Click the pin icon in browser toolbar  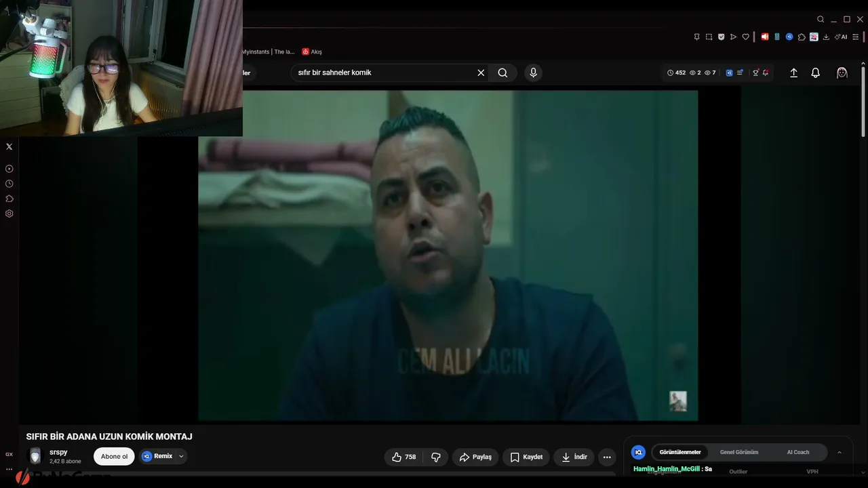[x=696, y=37]
